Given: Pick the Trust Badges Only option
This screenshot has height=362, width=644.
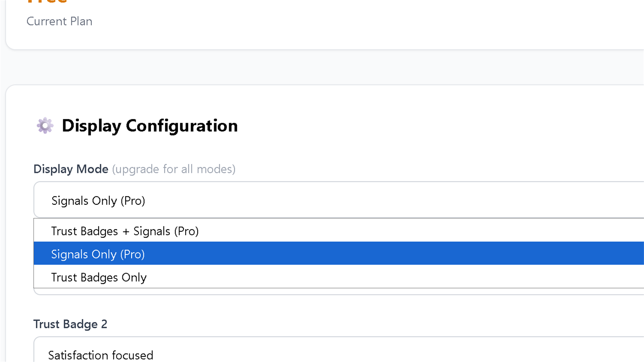Looking at the screenshot, I should pos(339,277).
